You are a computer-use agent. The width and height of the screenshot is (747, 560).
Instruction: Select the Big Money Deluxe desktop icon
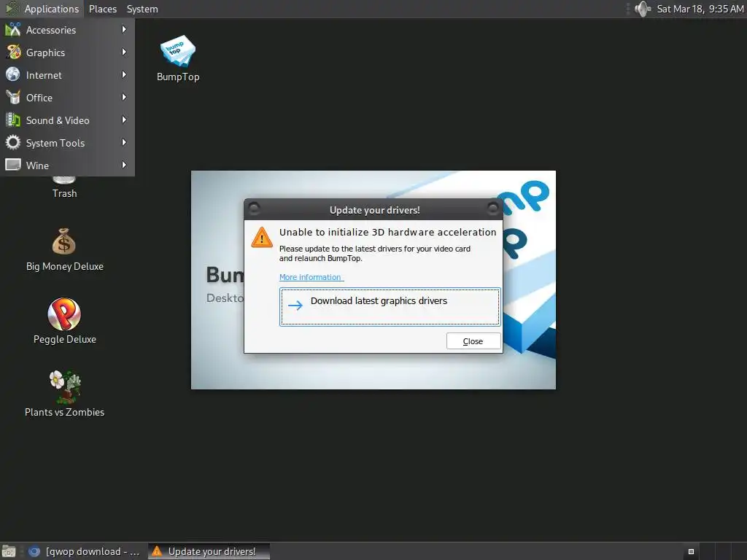pyautogui.click(x=64, y=242)
